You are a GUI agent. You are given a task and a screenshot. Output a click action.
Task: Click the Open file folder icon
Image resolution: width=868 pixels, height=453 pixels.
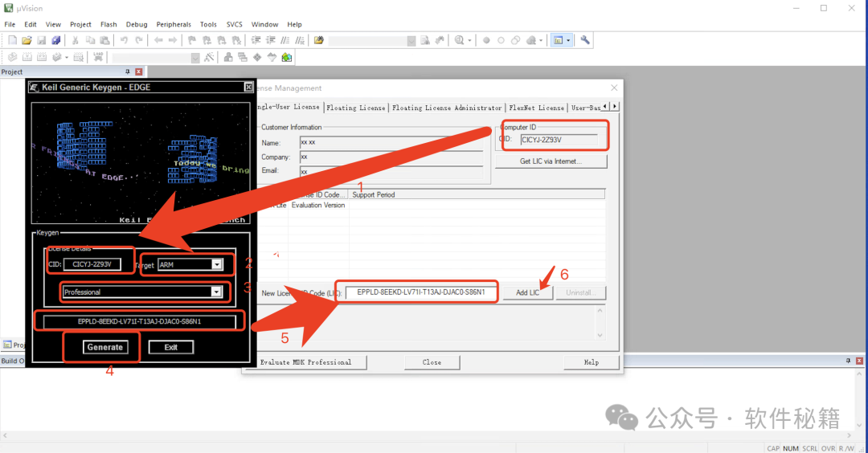click(27, 40)
